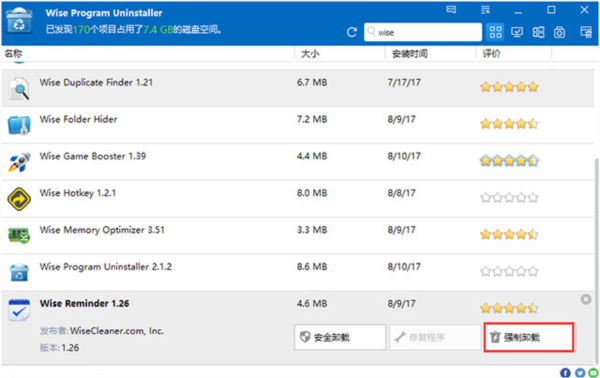
Task: Rate Wise Hotkey 1.2.1 stars
Action: [x=509, y=197]
